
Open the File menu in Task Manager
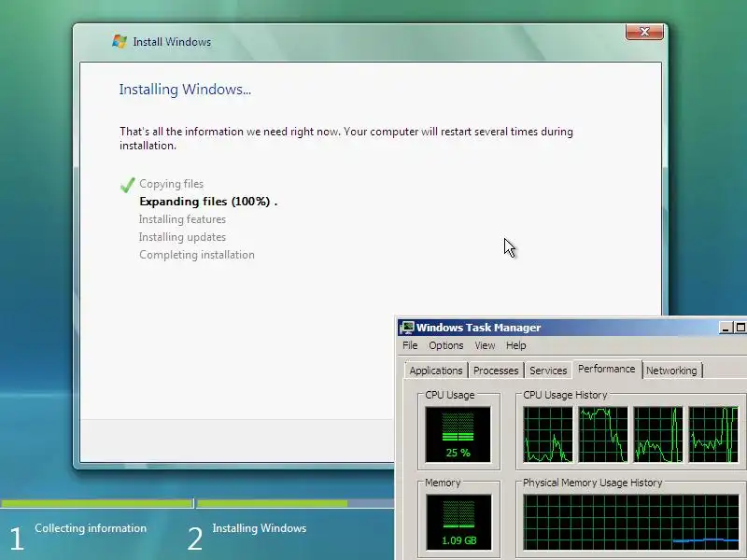(x=410, y=345)
